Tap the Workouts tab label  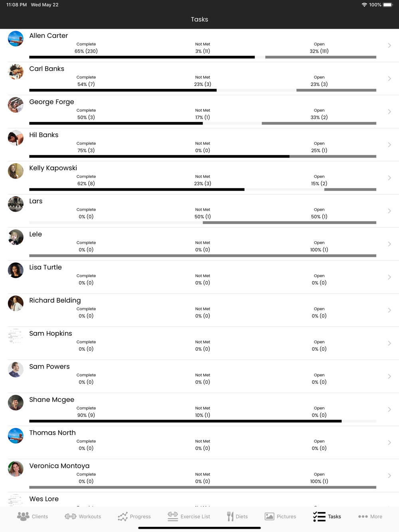(x=90, y=516)
